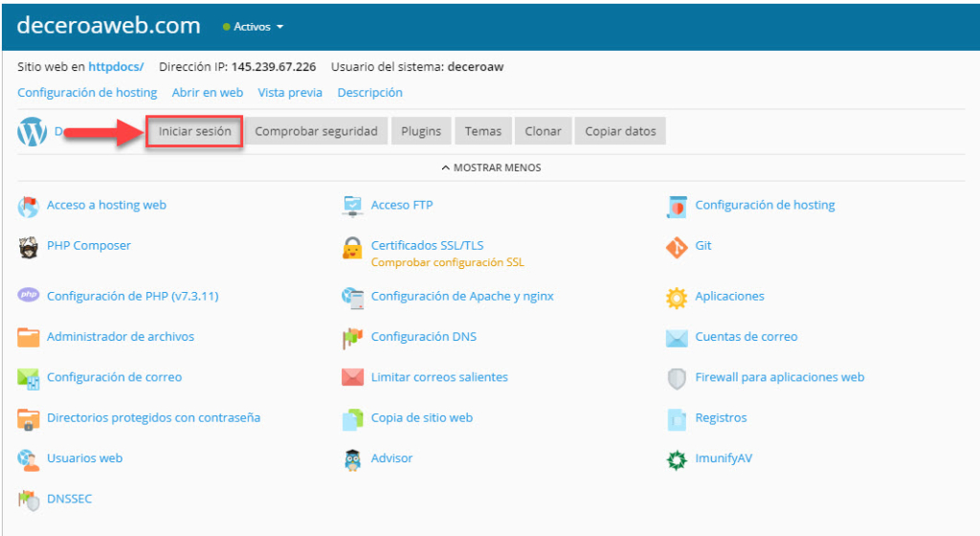The width and height of the screenshot is (980, 536).
Task: Click the Copiar datos button
Action: coord(620,131)
